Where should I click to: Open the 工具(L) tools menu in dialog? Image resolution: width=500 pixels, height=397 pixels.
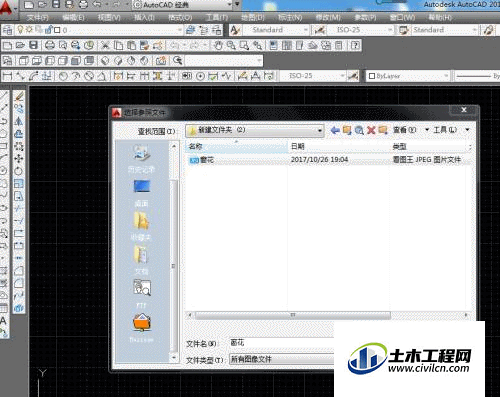451,130
